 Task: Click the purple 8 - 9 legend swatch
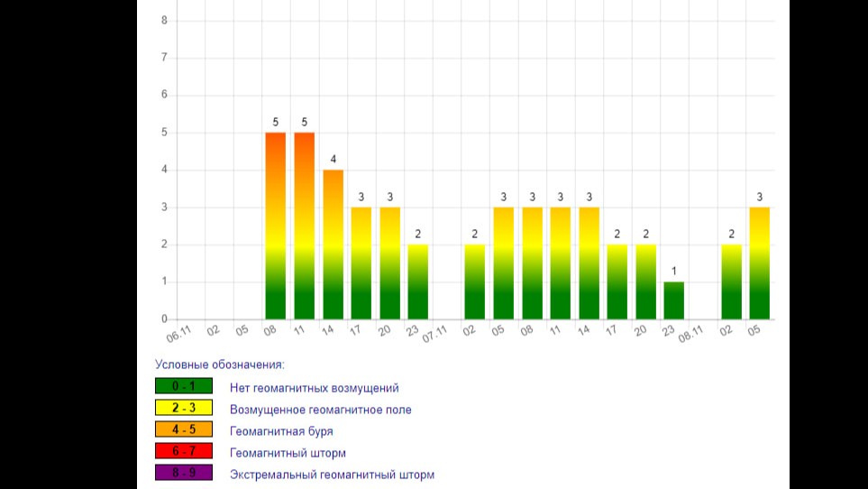pos(183,473)
